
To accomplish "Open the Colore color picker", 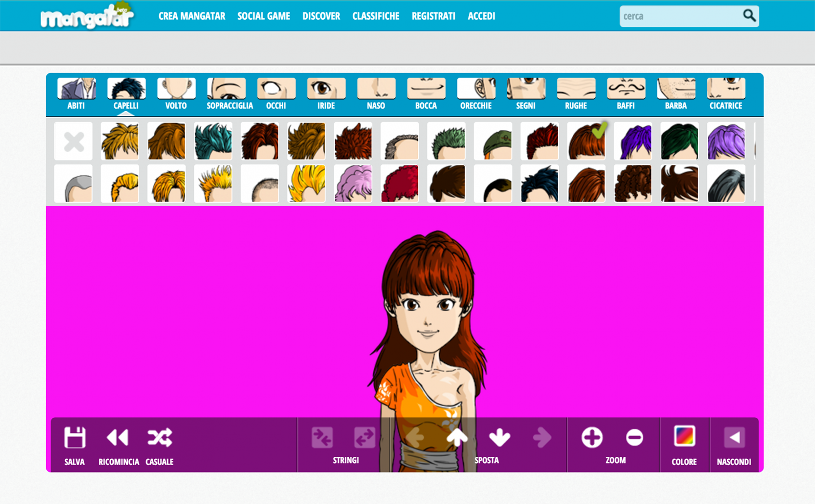I will (684, 436).
